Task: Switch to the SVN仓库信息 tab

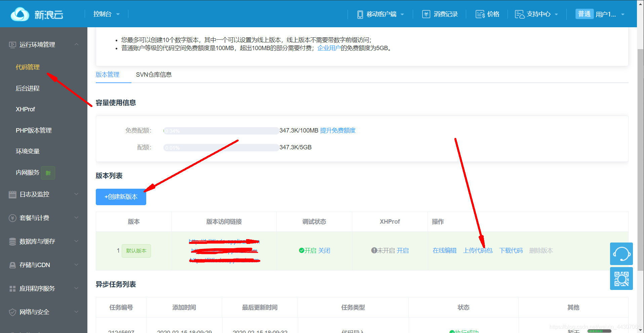Action: (154, 75)
